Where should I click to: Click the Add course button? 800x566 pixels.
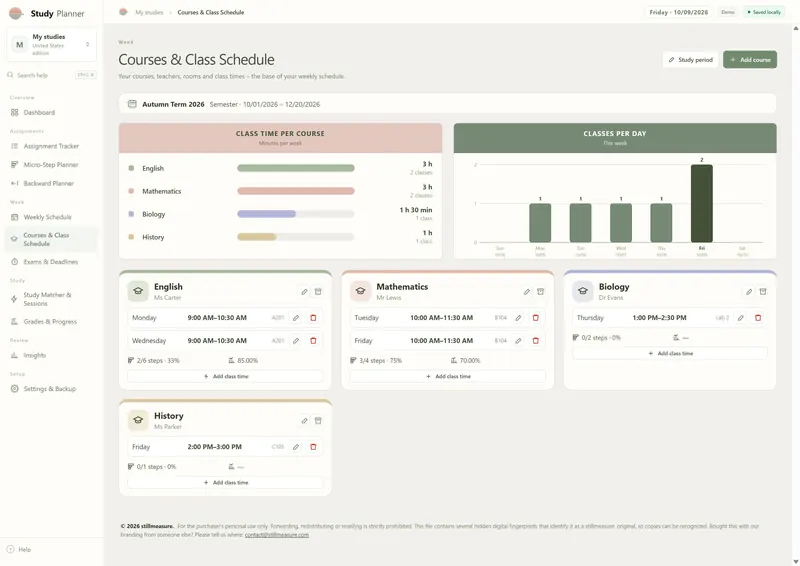(750, 60)
